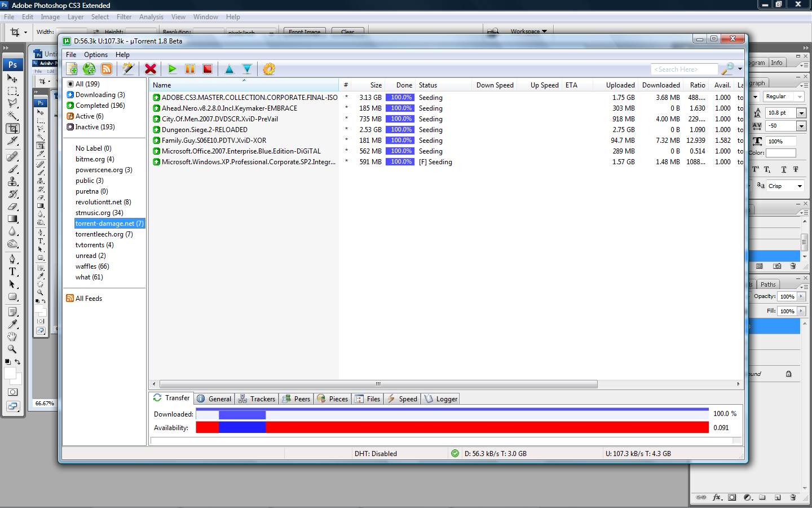Select Photoshop Eraser tool
The width and height of the screenshot is (812, 508).
[12, 207]
